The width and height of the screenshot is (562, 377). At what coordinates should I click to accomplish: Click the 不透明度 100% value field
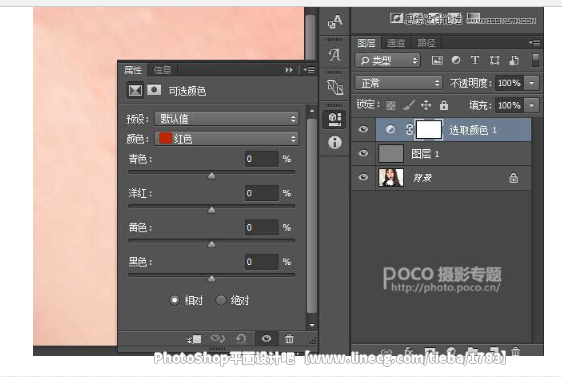[509, 83]
